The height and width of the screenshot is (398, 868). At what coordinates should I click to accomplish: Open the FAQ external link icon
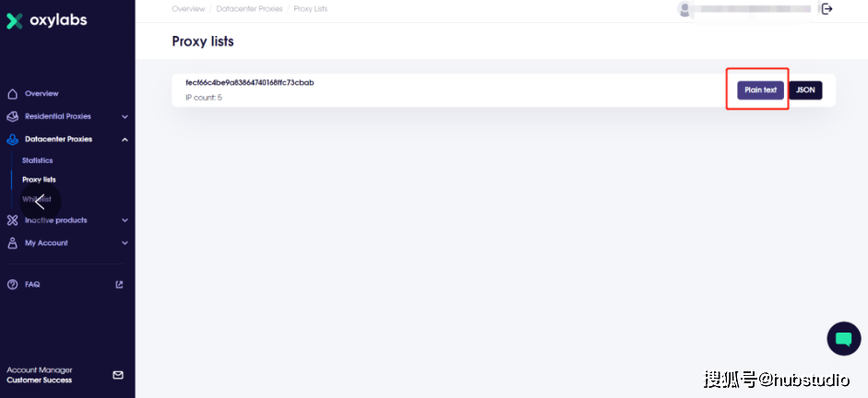tap(119, 285)
